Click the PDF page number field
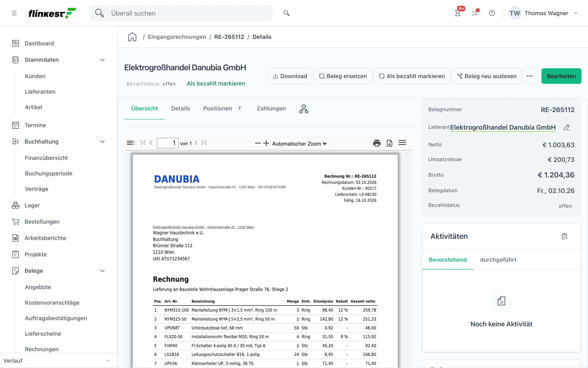Image resolution: width=588 pixels, height=368 pixels. (168, 143)
